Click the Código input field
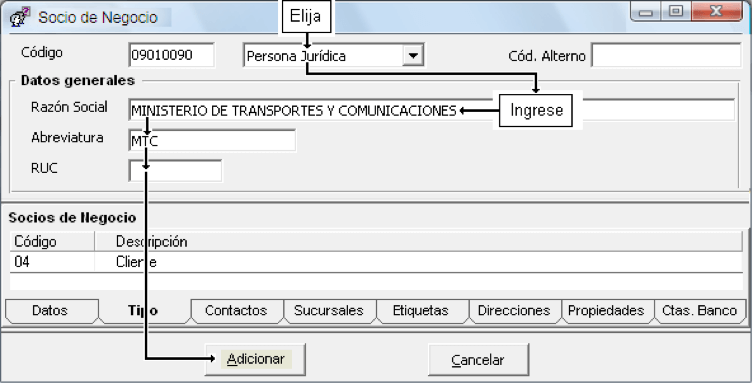 click(171, 55)
